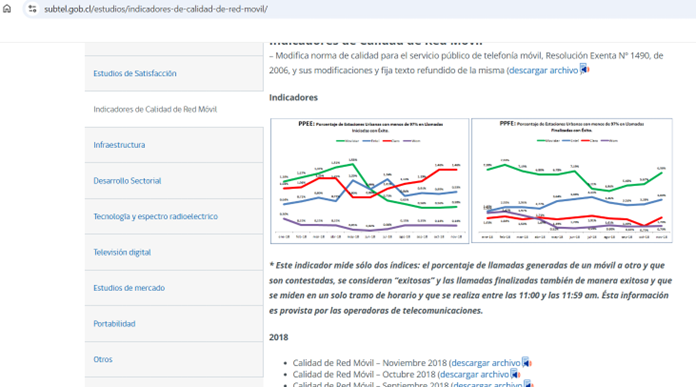
Task: Go to Desarrollo Sectorial section
Action: [x=127, y=181]
